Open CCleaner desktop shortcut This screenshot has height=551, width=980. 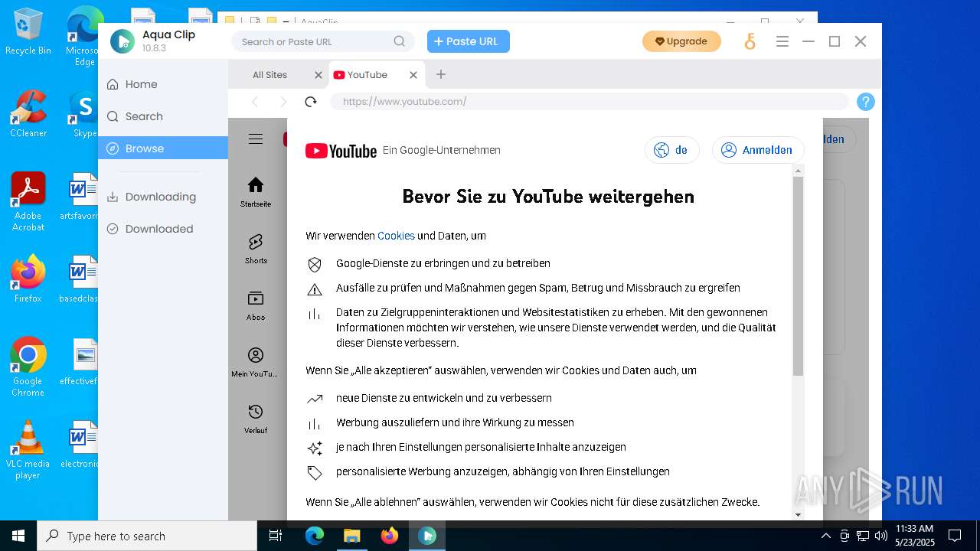pyautogui.click(x=28, y=114)
